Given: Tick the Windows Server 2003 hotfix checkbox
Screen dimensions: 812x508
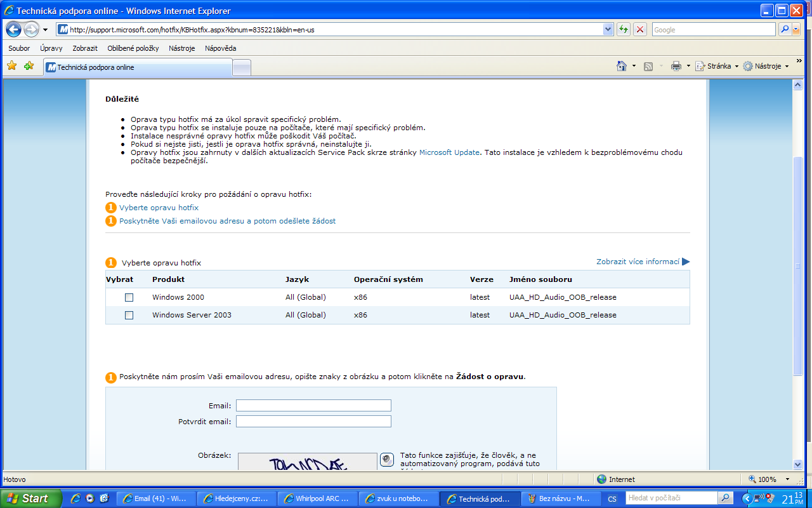Looking at the screenshot, I should [129, 315].
